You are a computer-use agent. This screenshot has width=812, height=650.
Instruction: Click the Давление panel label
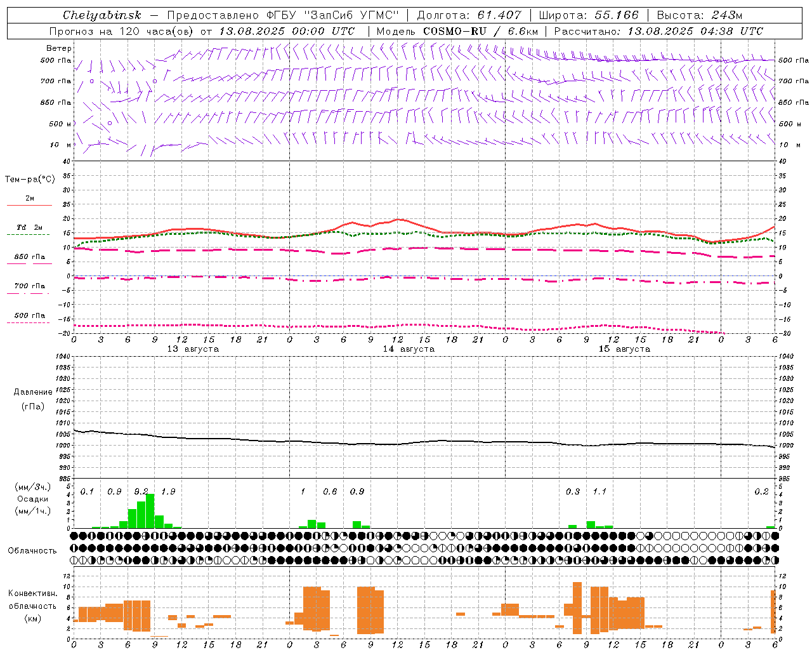pyautogui.click(x=33, y=392)
